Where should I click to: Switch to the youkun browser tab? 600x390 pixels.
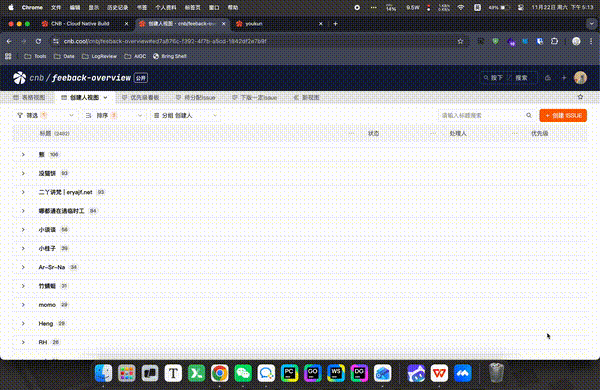click(x=254, y=24)
